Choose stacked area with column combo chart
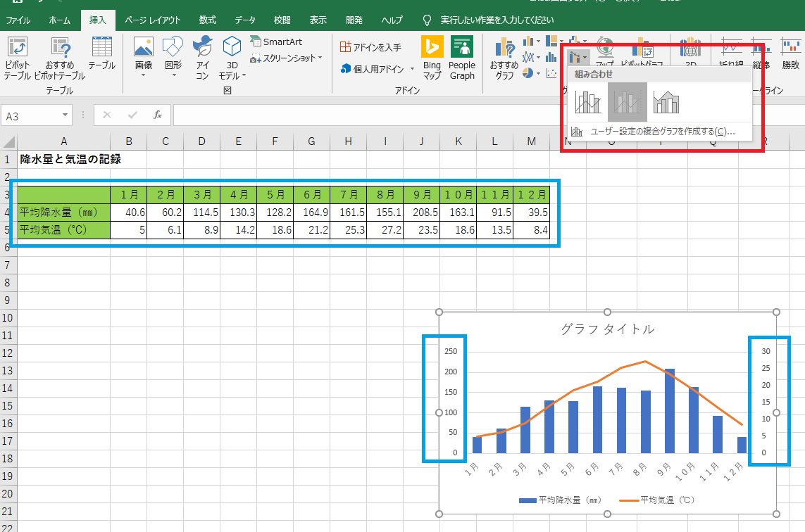The width and height of the screenshot is (805, 532). point(666,101)
